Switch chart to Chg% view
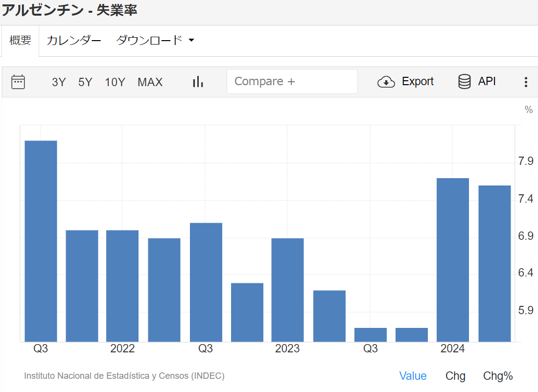 [498, 376]
